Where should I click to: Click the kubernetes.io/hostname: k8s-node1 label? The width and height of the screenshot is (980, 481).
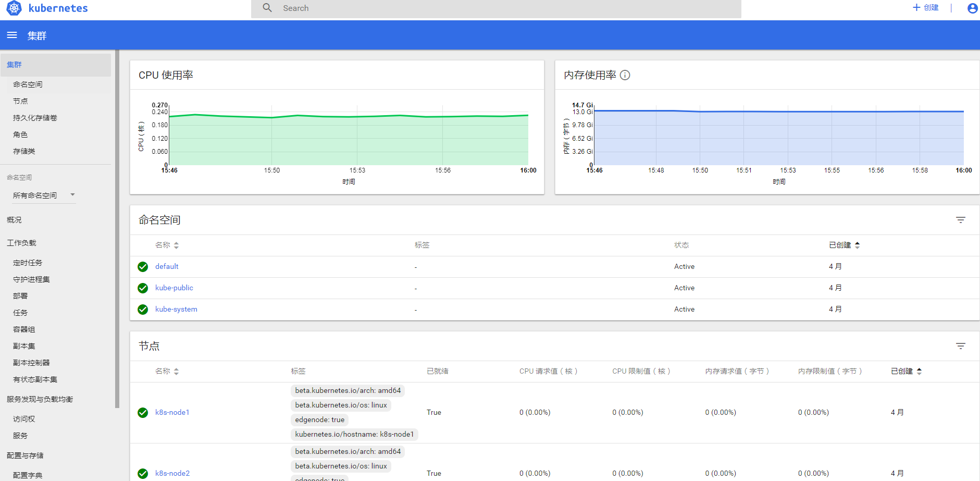[354, 434]
